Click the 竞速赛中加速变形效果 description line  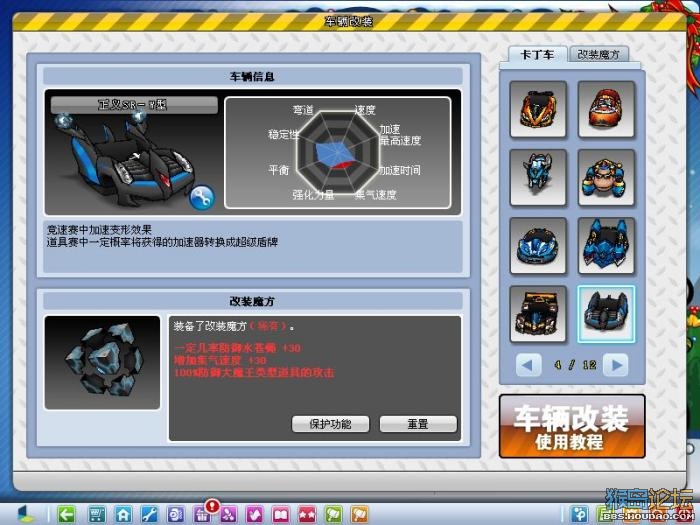(x=99, y=230)
